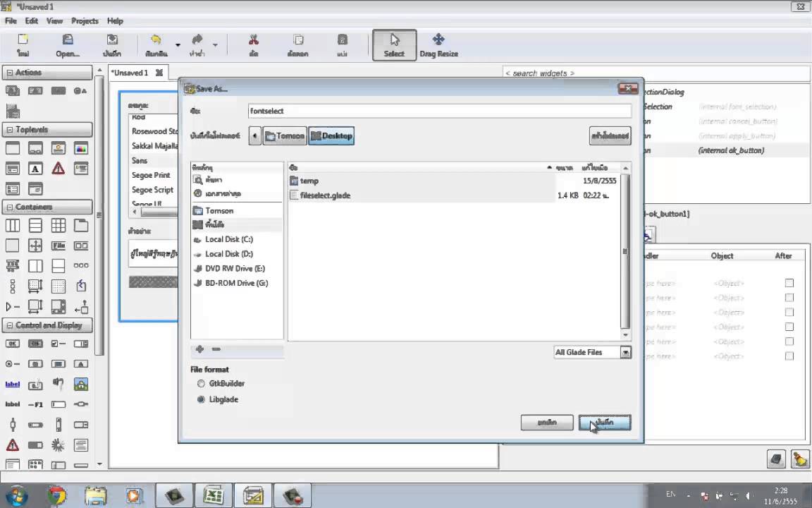Viewport: 812px width, 508px height.
Task: Open Chrome from the Windows taskbar
Action: pos(56,495)
